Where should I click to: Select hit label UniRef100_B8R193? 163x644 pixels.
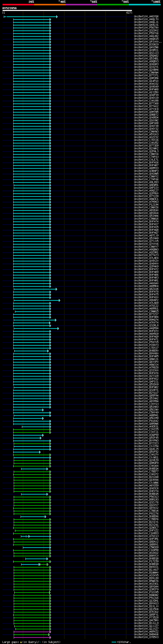pos(146,499)
